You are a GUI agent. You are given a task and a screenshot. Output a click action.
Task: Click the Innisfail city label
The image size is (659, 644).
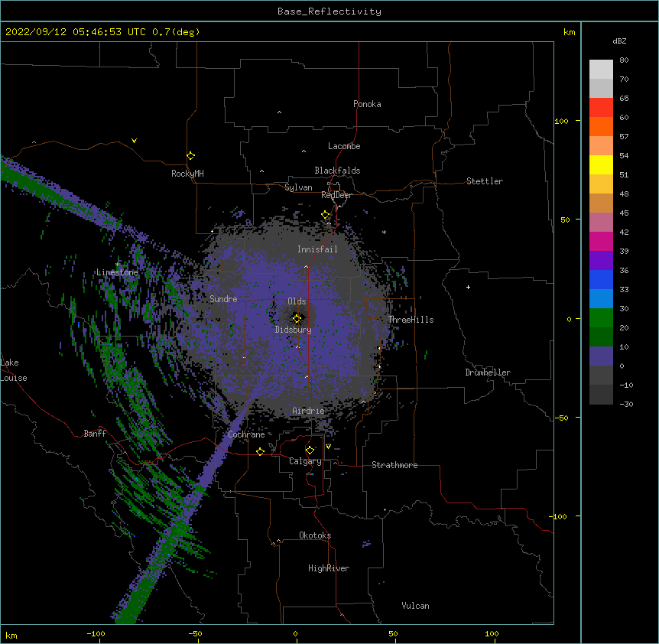pyautogui.click(x=317, y=249)
